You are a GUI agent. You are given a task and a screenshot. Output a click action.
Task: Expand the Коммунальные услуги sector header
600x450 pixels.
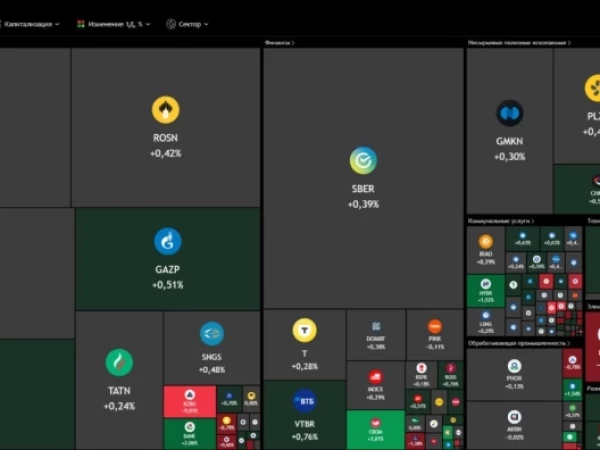501,221
